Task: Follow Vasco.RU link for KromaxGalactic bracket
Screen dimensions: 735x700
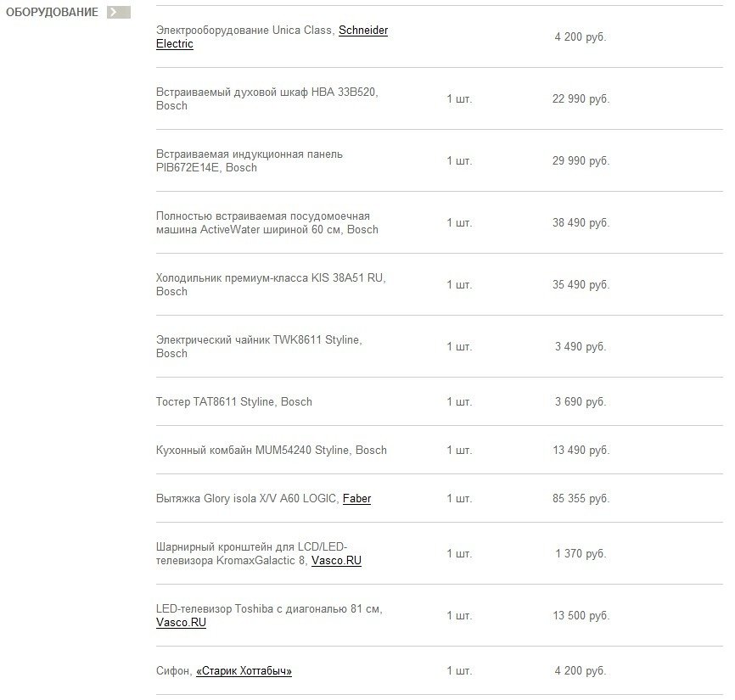Action: coord(336,561)
